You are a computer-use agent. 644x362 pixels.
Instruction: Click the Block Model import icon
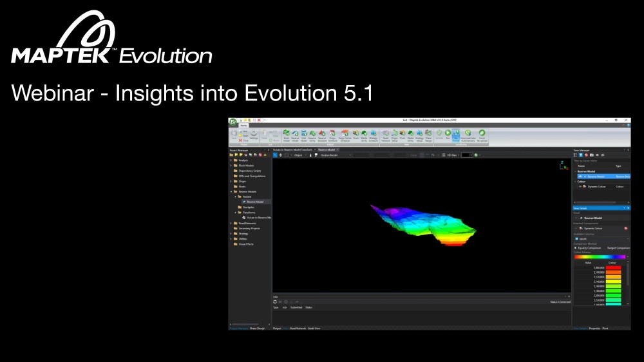tap(287, 136)
